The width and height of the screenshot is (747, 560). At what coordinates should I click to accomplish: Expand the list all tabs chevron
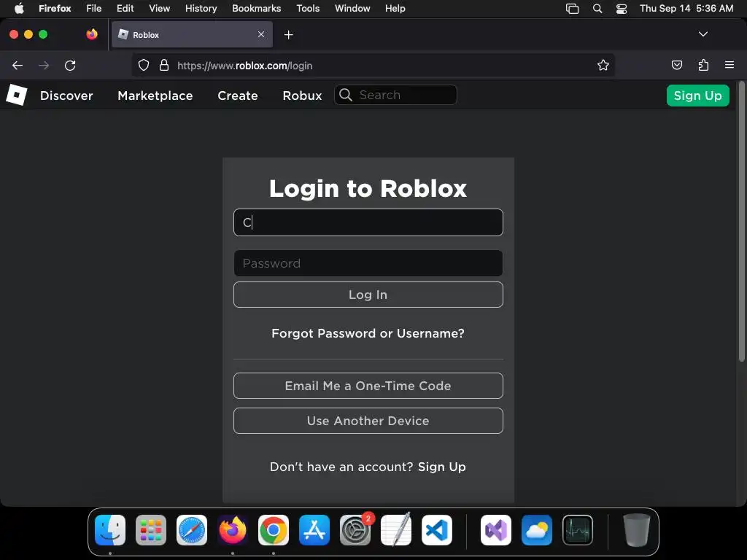tap(703, 34)
